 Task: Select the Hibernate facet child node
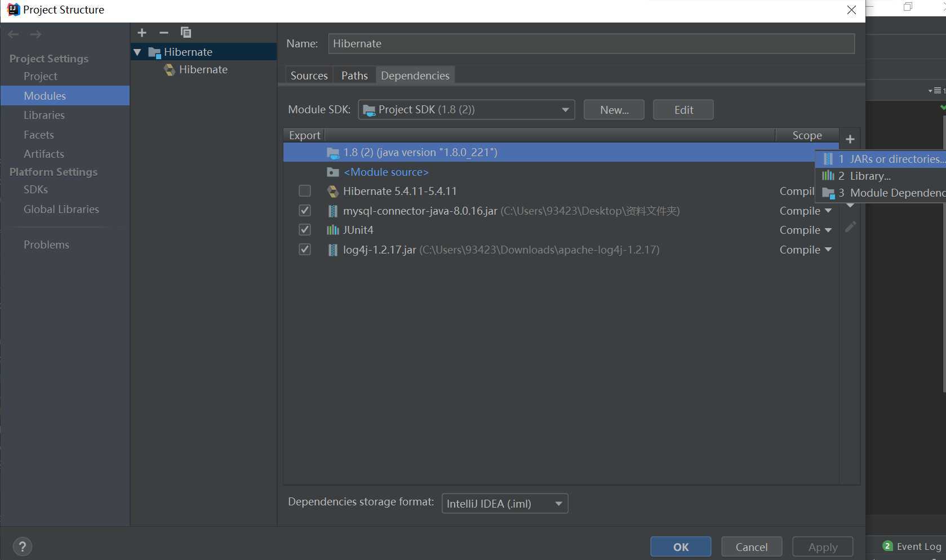[x=203, y=69]
